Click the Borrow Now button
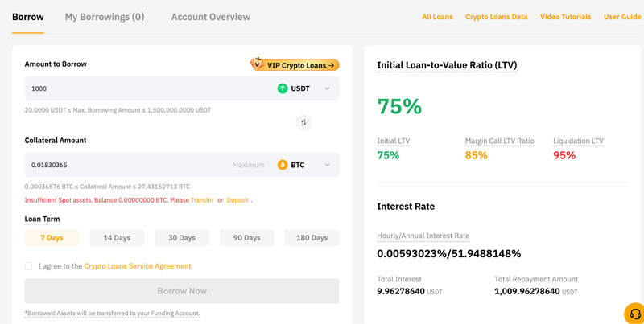Viewport: 644px width, 324px height. click(x=182, y=291)
